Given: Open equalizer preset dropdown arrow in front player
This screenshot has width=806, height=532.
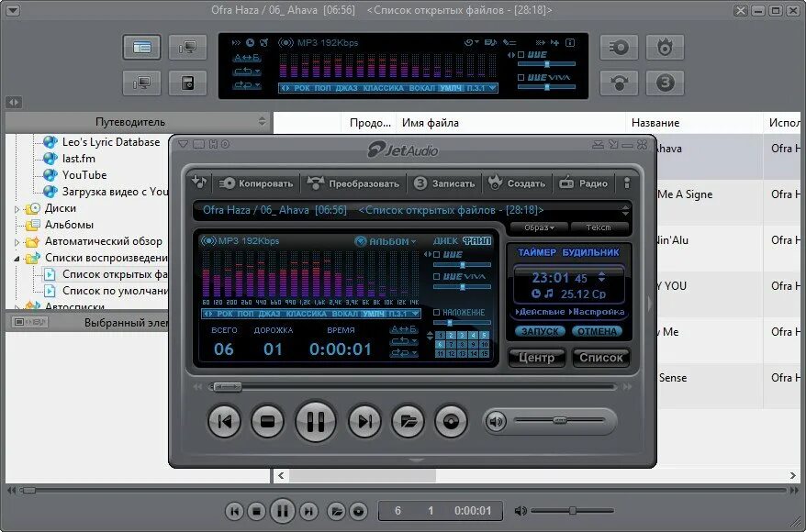Looking at the screenshot, I should pyautogui.click(x=415, y=314).
